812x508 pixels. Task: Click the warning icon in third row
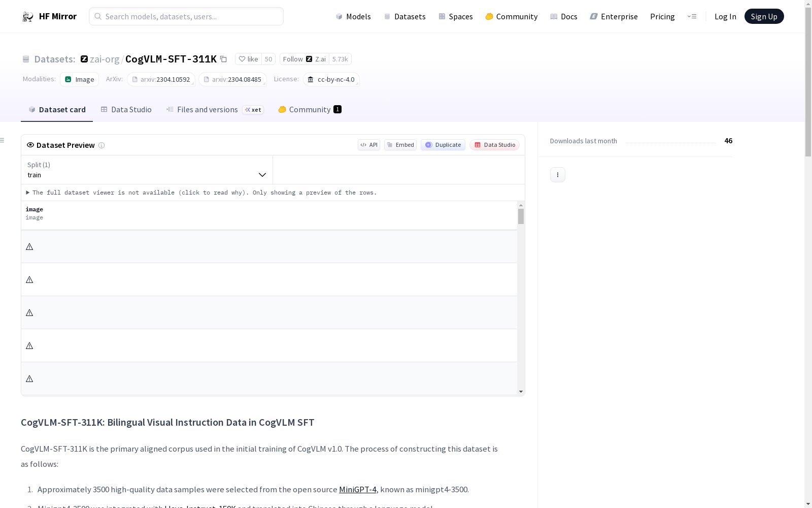29,313
